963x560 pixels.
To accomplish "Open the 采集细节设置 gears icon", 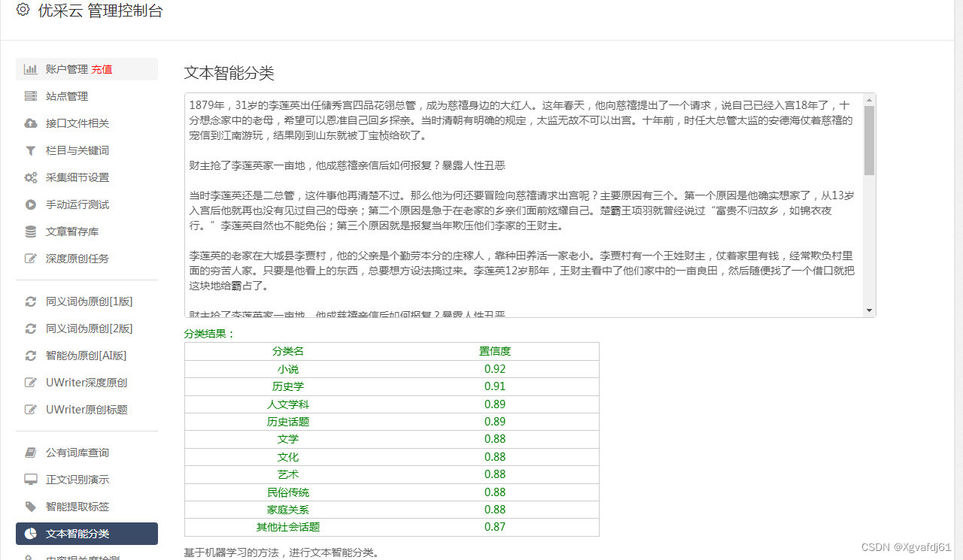I will [30, 177].
